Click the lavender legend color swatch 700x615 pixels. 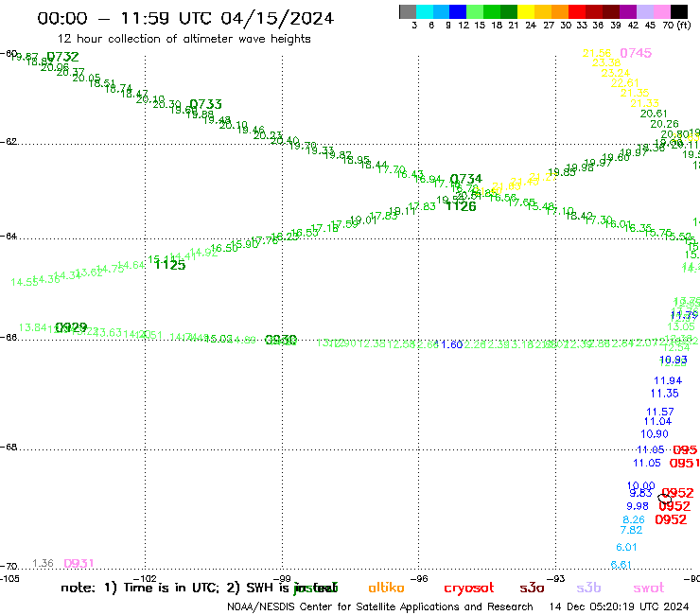pyautogui.click(x=644, y=11)
